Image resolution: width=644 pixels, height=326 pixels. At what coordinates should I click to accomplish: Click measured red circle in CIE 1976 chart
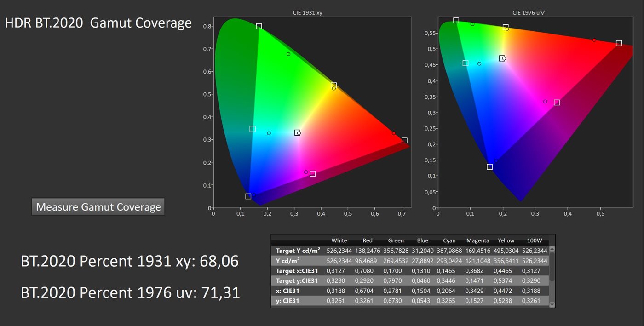tap(594, 40)
